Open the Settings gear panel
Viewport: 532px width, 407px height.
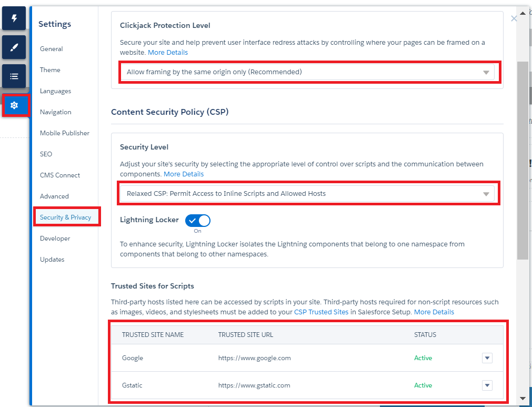(14, 105)
